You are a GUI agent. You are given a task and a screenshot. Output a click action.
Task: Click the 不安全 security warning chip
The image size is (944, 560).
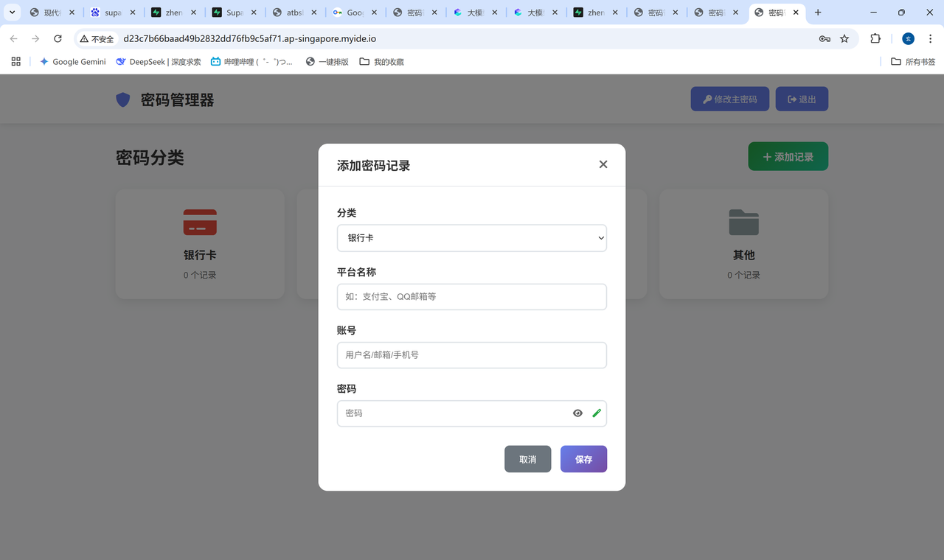[97, 38]
